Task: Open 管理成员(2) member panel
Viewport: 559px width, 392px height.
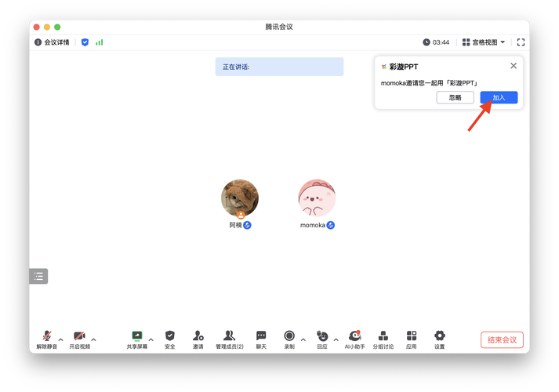Action: tap(230, 339)
